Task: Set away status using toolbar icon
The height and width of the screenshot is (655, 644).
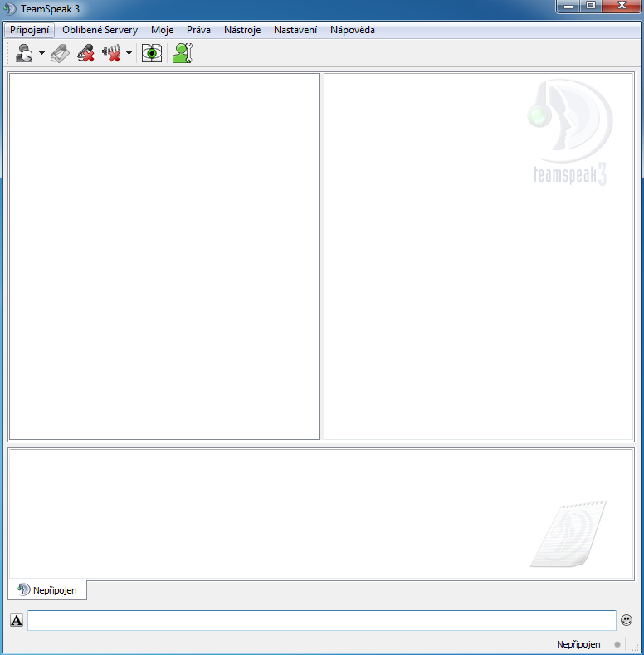Action: [24, 54]
